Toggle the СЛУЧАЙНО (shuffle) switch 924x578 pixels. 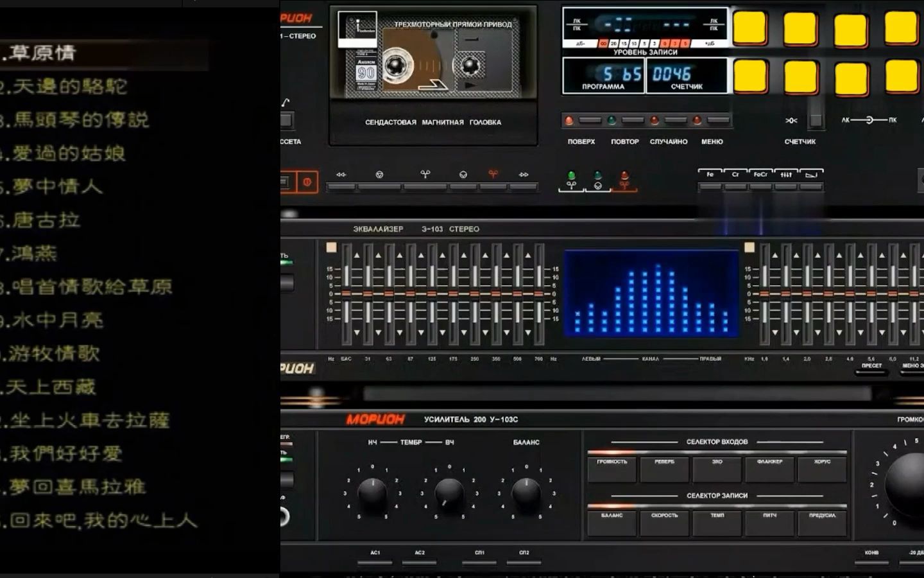tap(675, 120)
